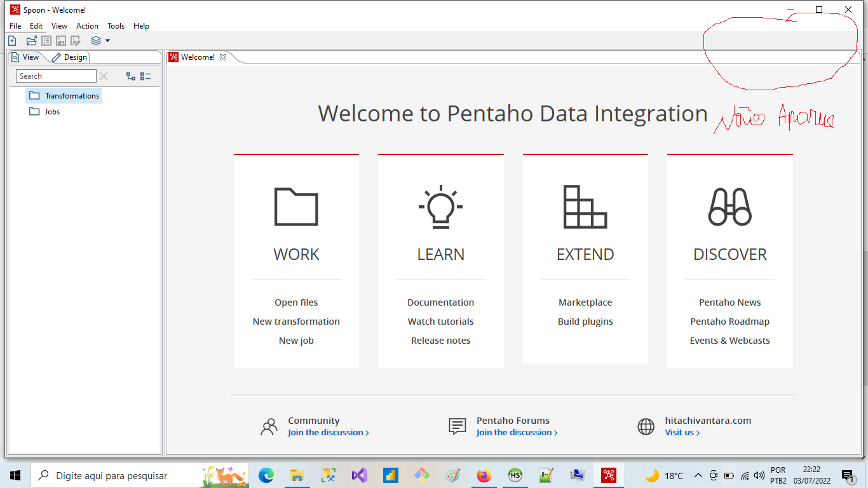Click the New job link

pyautogui.click(x=296, y=341)
